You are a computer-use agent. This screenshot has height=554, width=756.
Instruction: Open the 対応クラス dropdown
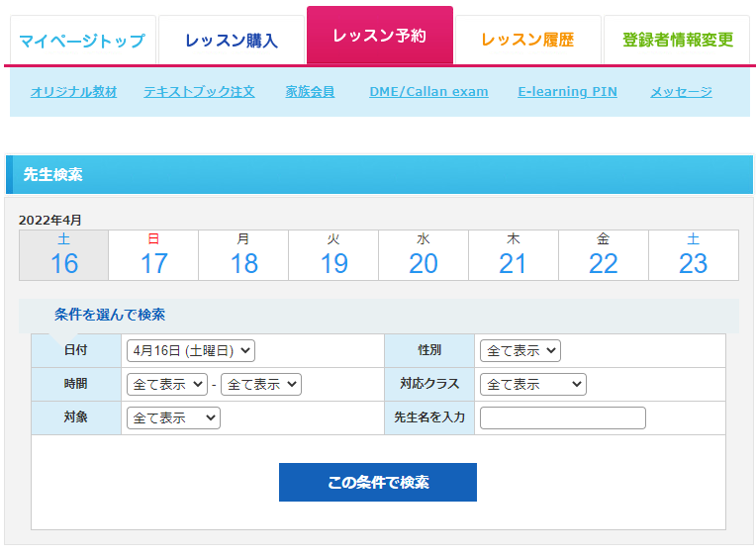click(x=532, y=384)
